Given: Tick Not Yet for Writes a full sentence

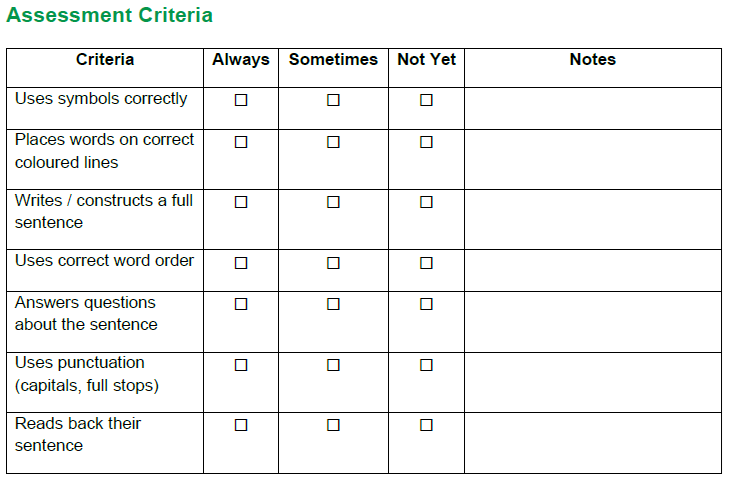Looking at the screenshot, I should (x=426, y=202).
